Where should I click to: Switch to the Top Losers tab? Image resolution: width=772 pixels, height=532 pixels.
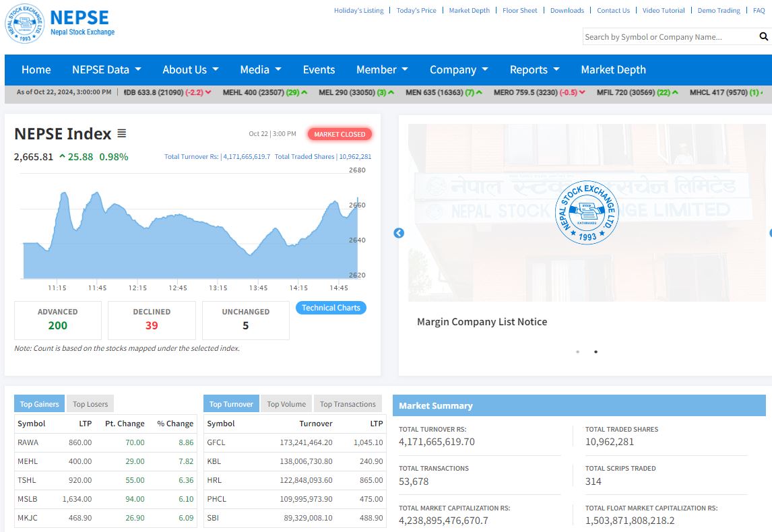pyautogui.click(x=90, y=404)
